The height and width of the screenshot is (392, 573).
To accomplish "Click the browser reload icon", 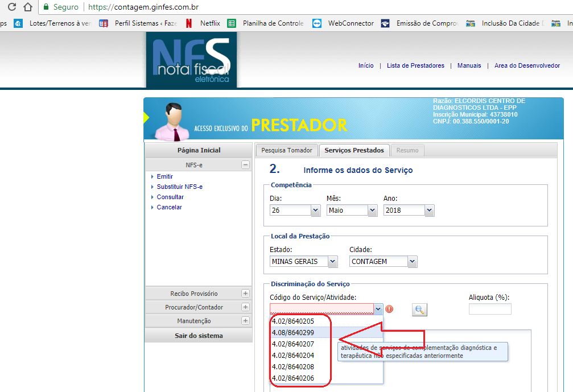I will (x=12, y=7).
